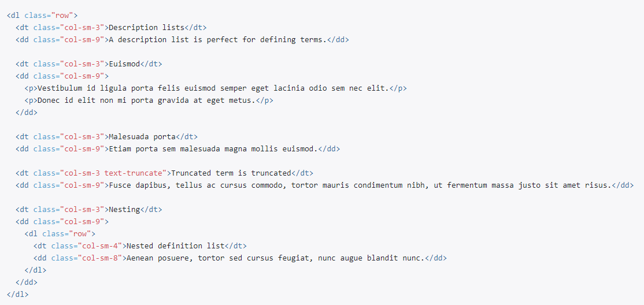The width and height of the screenshot is (644, 305).
Task: Click the "Fusce dapibus, tellus ac cursus commodo" line
Action: tap(324, 185)
